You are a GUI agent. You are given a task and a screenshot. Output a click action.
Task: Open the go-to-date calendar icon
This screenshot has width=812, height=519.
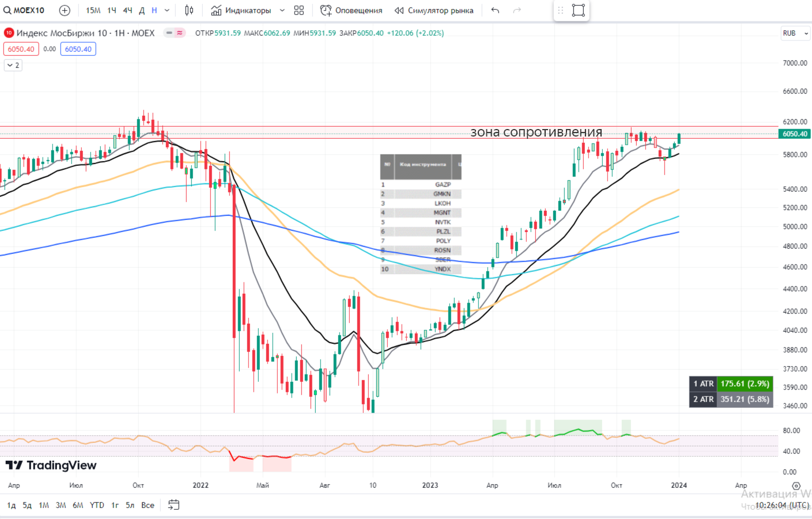pyautogui.click(x=173, y=505)
